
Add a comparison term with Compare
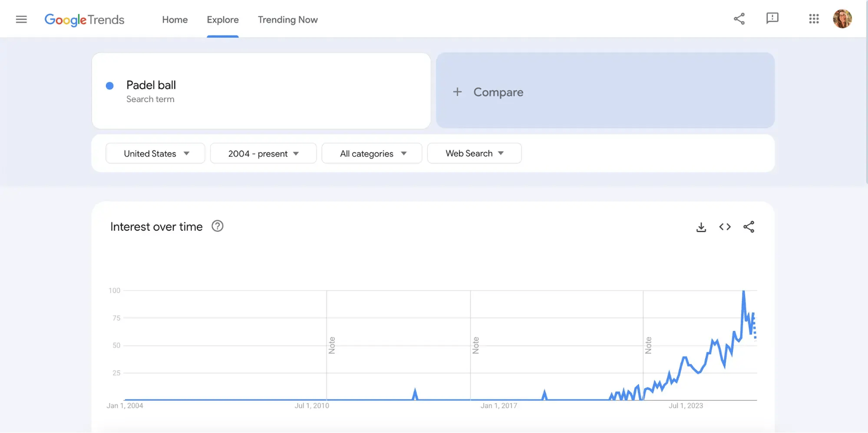point(605,90)
